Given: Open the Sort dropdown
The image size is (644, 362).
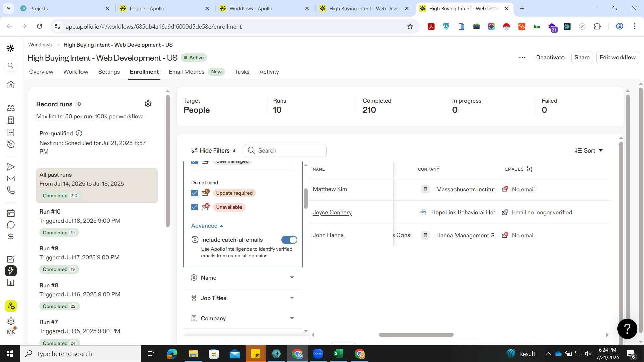Looking at the screenshot, I should [x=589, y=150].
